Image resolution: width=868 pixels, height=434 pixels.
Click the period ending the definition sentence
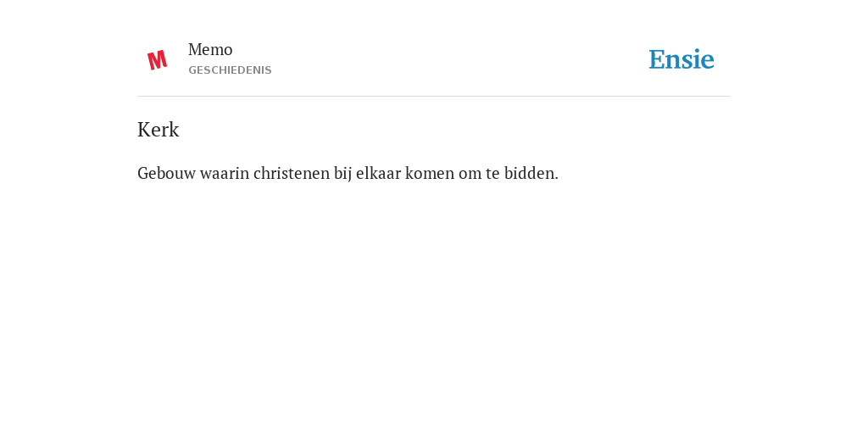pyautogui.click(x=556, y=179)
